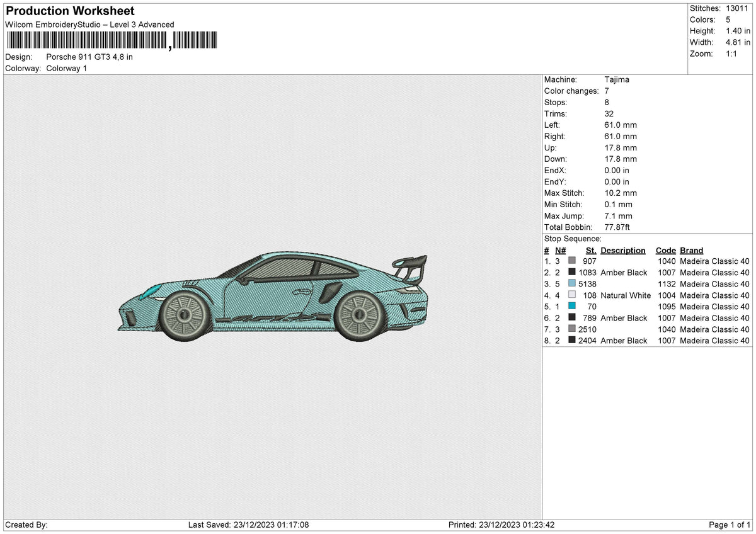This screenshot has width=756, height=534.
Task: Click the black swatch in stop row 2
Action: coord(571,273)
